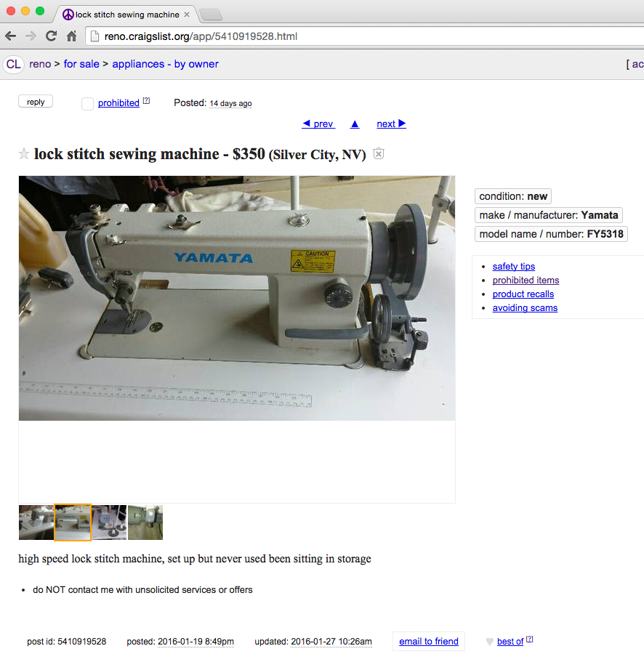Click email to friend button
Image resolution: width=644 pixels, height=662 pixels.
(x=429, y=642)
